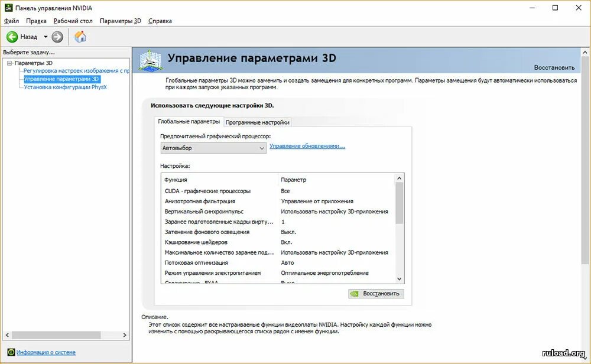This screenshot has height=364, width=591.
Task: Select Затенение фонового освещения row
Action: [x=278, y=232]
